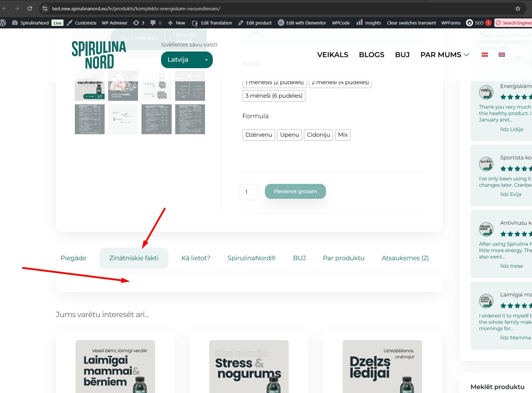Open the comments bubble icon in admin bar
Image resolution: width=532 pixels, height=393 pixels.
155,23
